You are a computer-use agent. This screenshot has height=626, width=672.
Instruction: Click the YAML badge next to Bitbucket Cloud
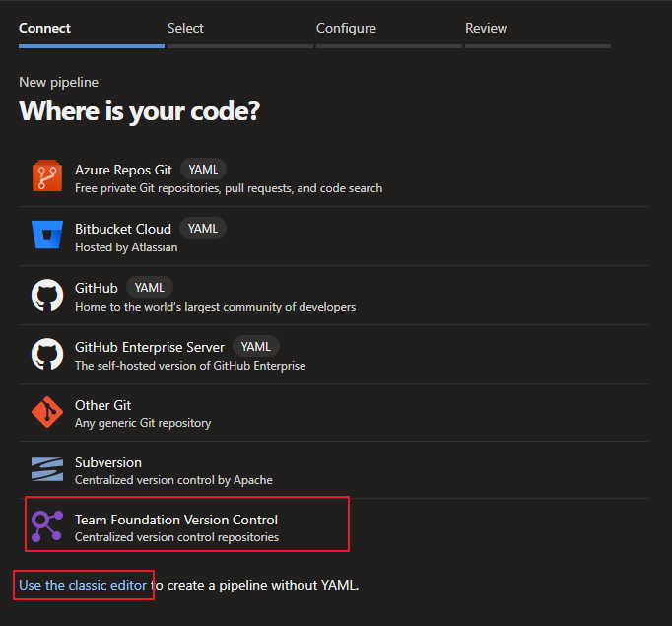pos(203,228)
